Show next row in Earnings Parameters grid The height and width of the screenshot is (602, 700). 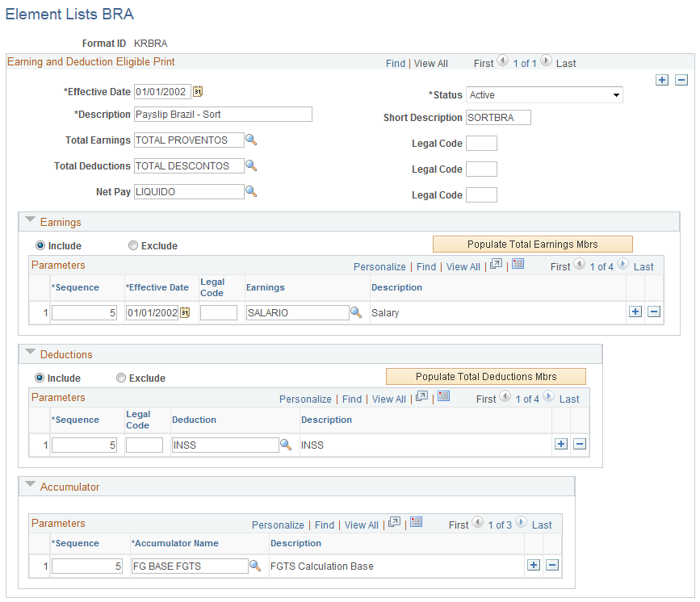coord(622,264)
